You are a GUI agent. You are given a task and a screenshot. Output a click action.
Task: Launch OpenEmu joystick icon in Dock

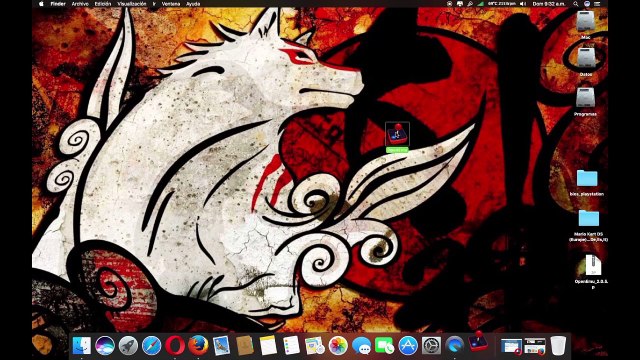click(478, 342)
